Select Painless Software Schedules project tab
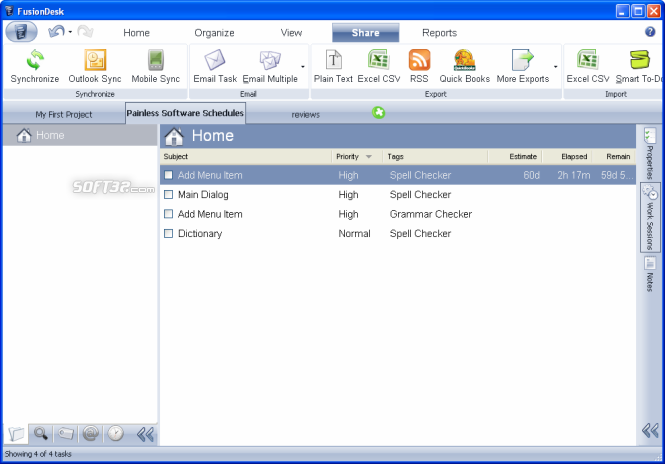665x464 pixels. click(x=185, y=113)
